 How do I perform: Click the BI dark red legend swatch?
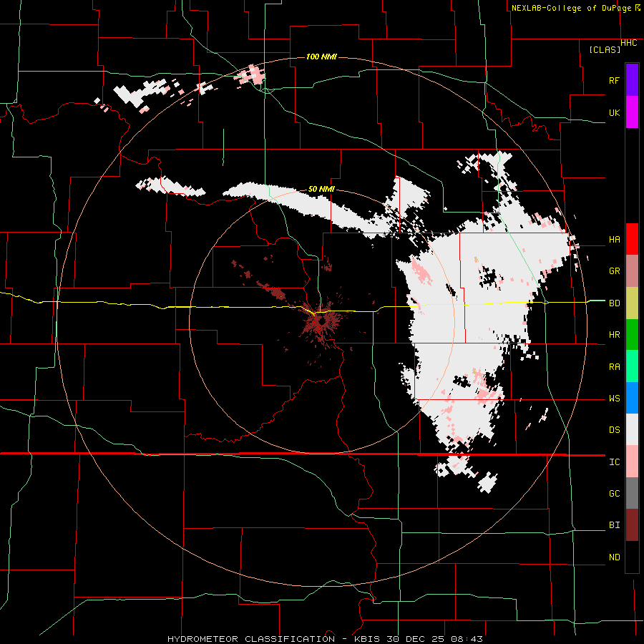[x=632, y=525]
